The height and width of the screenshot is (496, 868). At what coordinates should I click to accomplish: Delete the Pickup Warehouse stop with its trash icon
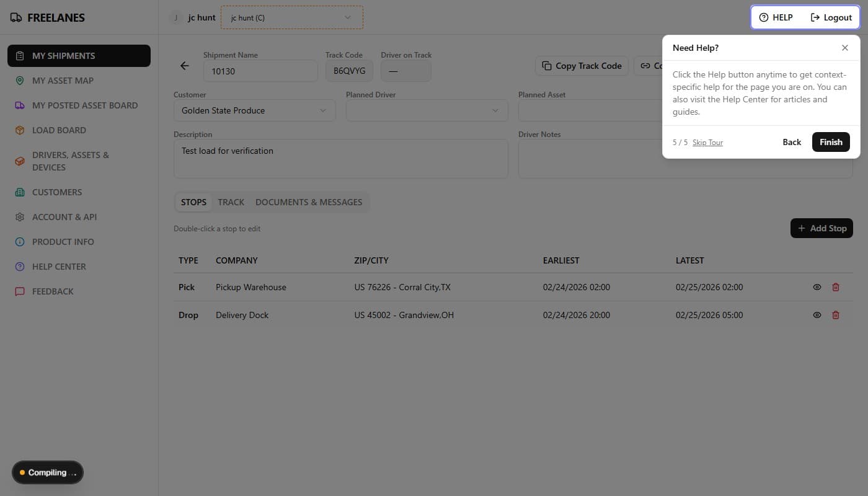tap(836, 287)
